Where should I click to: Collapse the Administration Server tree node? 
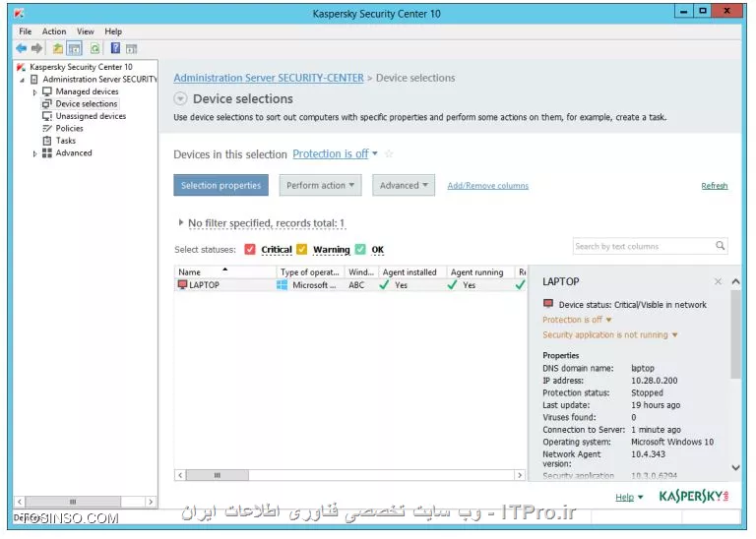pyautogui.click(x=23, y=80)
